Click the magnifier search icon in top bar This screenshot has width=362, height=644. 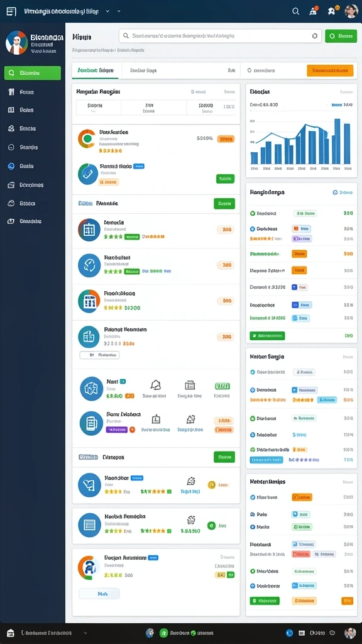click(x=295, y=11)
